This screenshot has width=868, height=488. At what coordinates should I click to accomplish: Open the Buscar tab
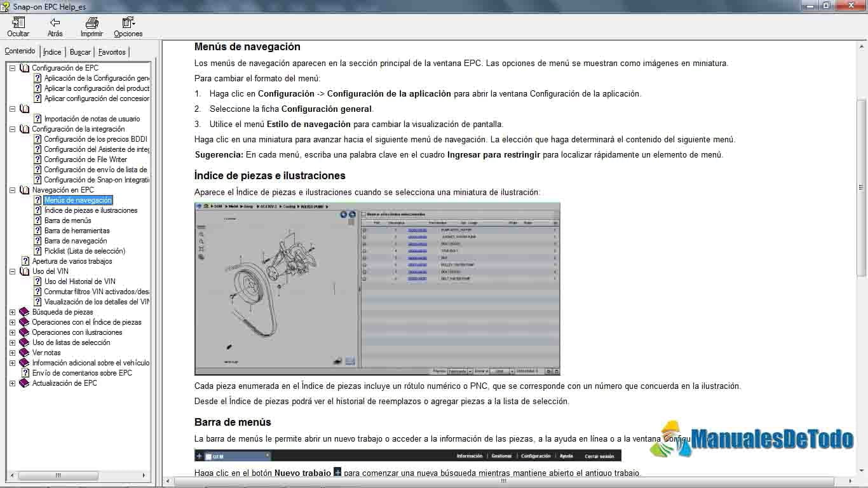click(80, 52)
